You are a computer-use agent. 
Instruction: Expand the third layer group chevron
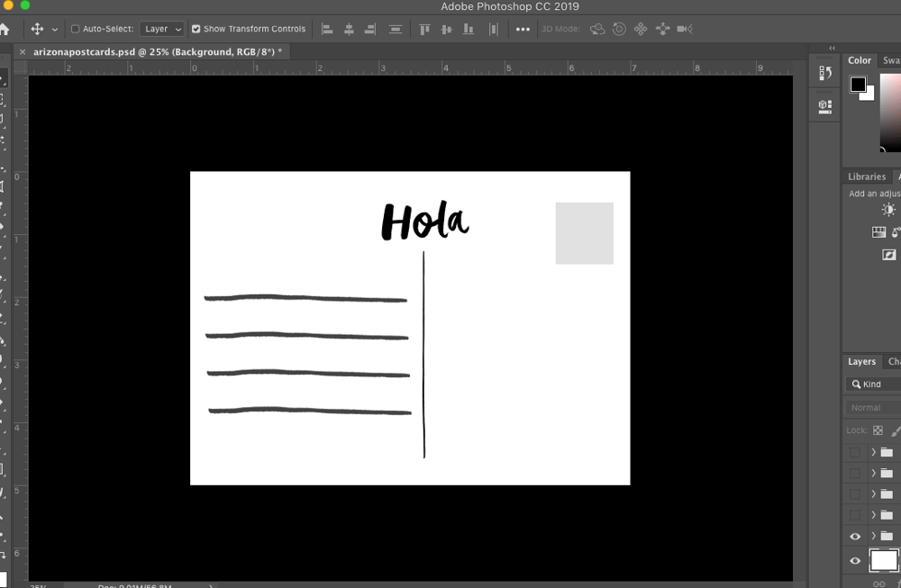(x=873, y=493)
